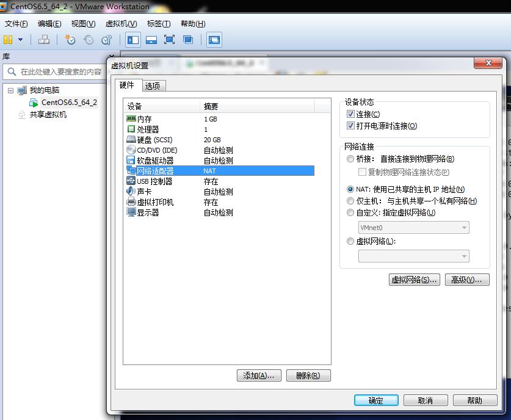Select the 虚拟打印机 virtual printer row
Image resolution: width=511 pixels, height=420 pixels.
tap(219, 202)
